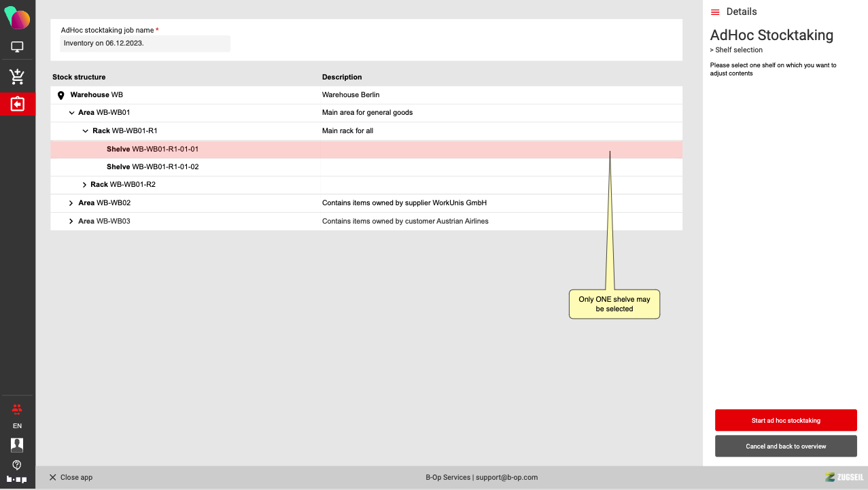Click the Warehouse WB location pin icon

pyautogui.click(x=60, y=95)
